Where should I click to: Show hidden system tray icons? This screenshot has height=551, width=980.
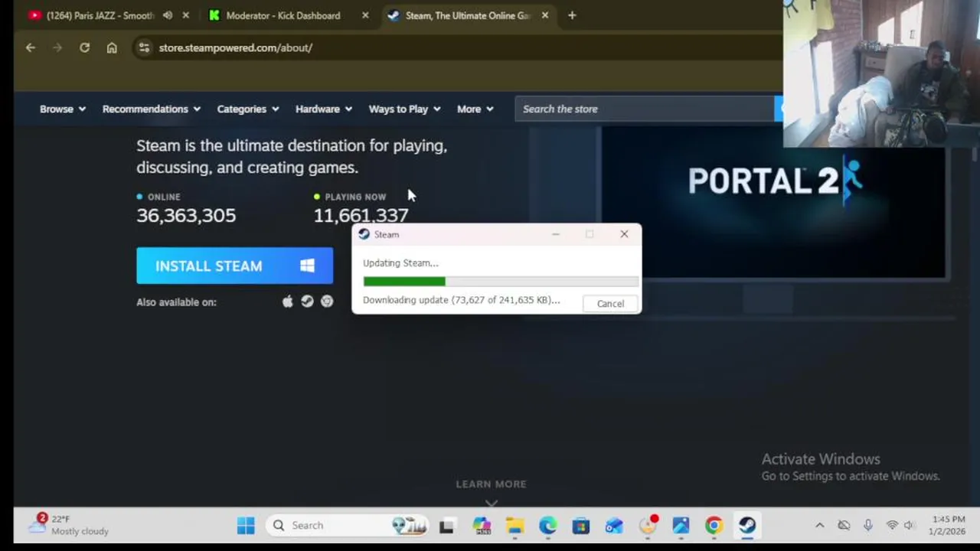click(819, 525)
